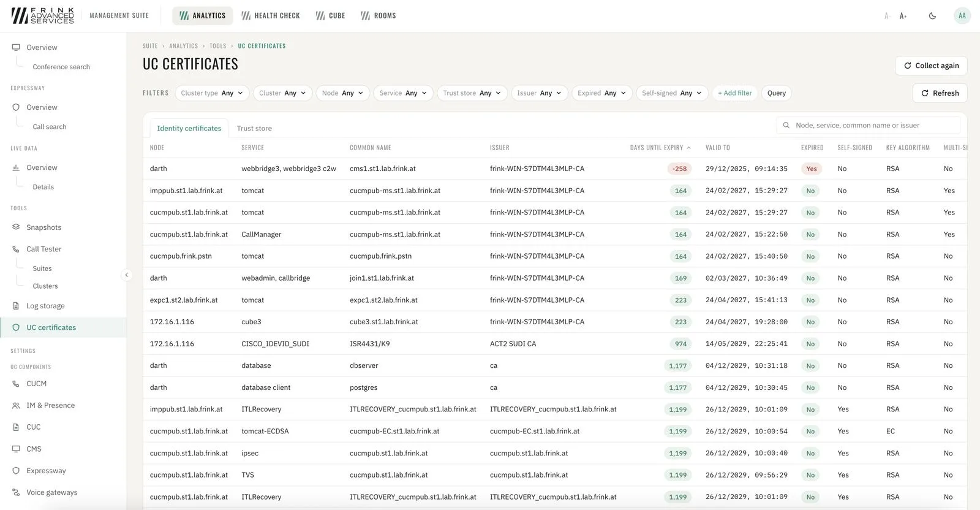Open the Expired filter dropdown
The width and height of the screenshot is (980, 510).
pos(602,93)
